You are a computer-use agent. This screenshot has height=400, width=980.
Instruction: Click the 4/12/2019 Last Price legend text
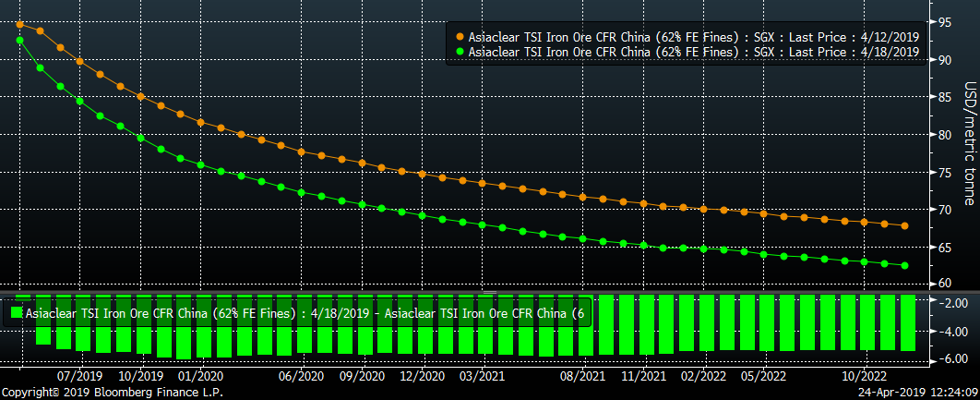[x=693, y=37]
